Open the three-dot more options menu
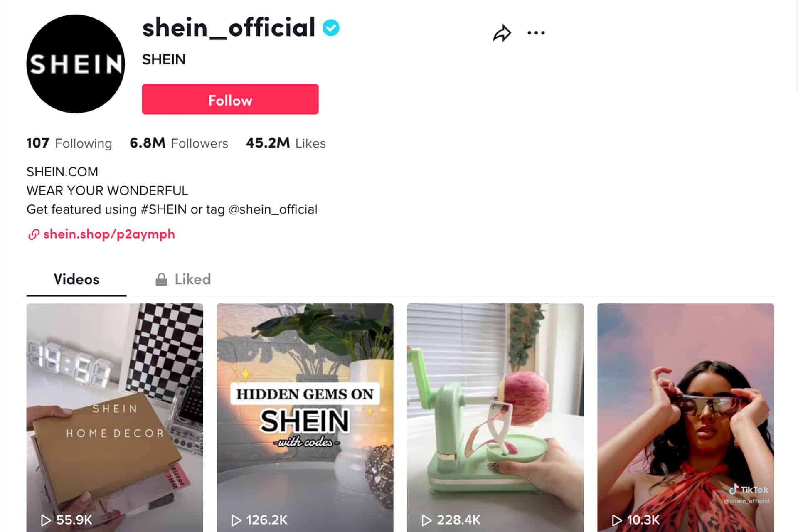Image resolution: width=798 pixels, height=532 pixels. point(536,33)
